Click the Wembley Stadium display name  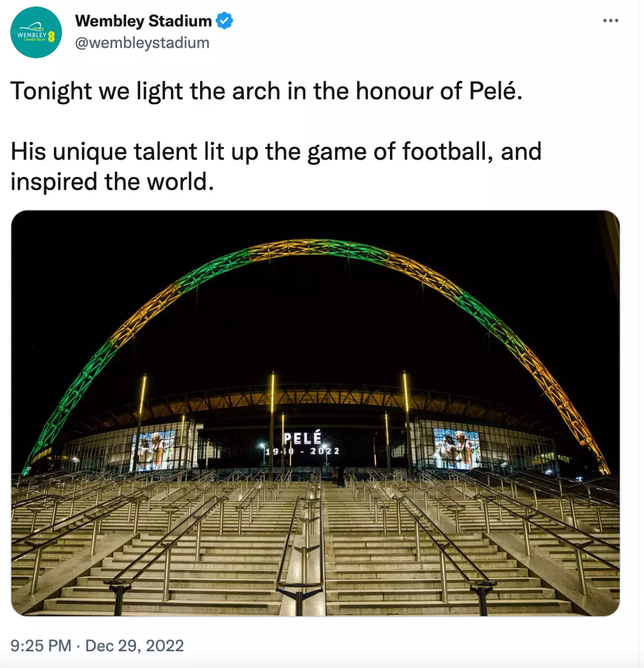143,20
